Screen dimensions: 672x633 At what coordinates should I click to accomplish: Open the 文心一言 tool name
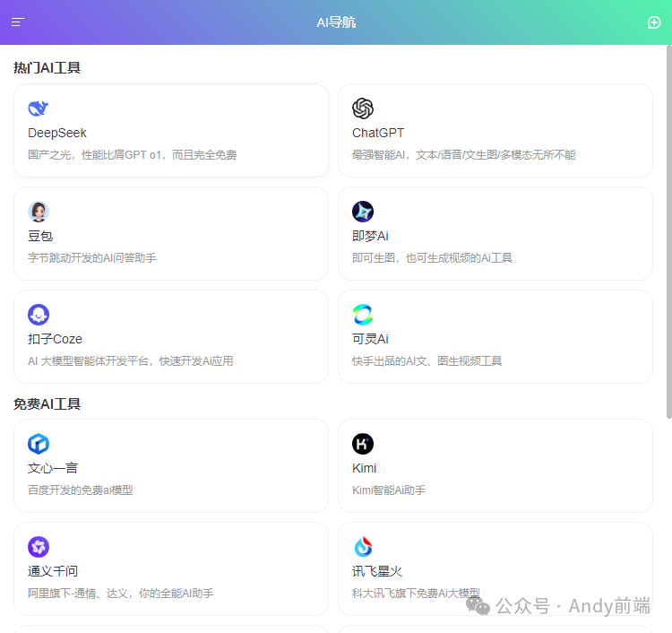[53, 468]
